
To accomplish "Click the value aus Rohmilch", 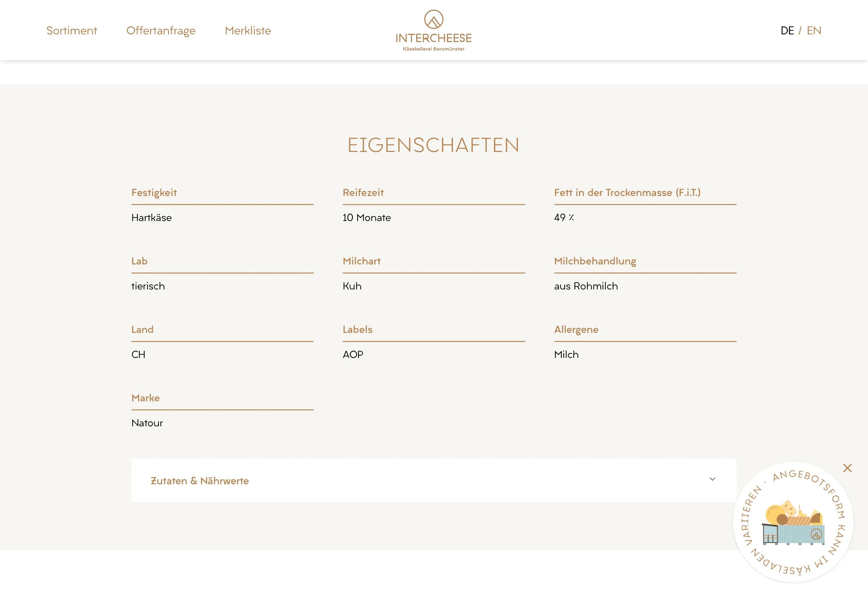I will click(x=586, y=286).
